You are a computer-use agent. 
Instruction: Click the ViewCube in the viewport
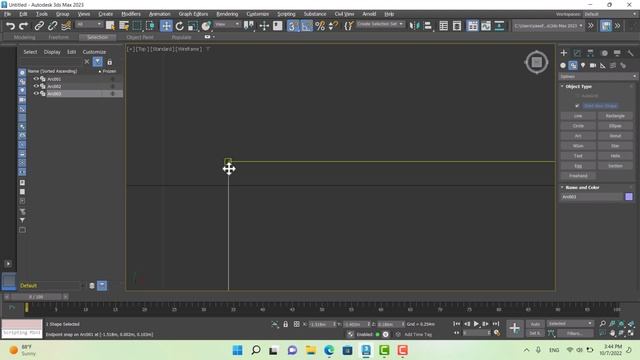[x=536, y=62]
